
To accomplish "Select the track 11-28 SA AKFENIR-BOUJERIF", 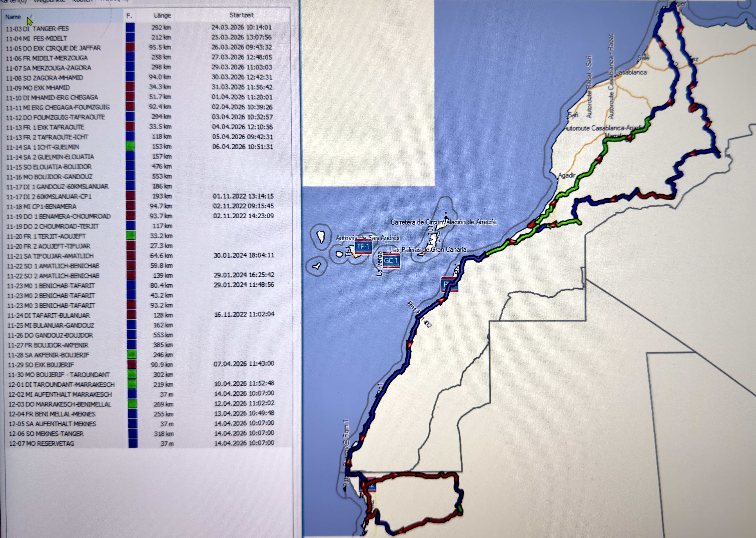I will pyautogui.click(x=49, y=355).
